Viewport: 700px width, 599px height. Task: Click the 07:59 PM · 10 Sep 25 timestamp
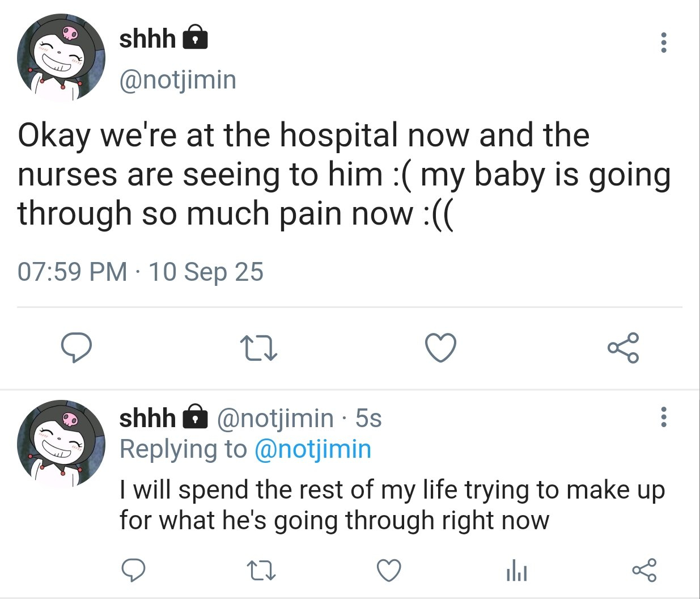click(141, 272)
